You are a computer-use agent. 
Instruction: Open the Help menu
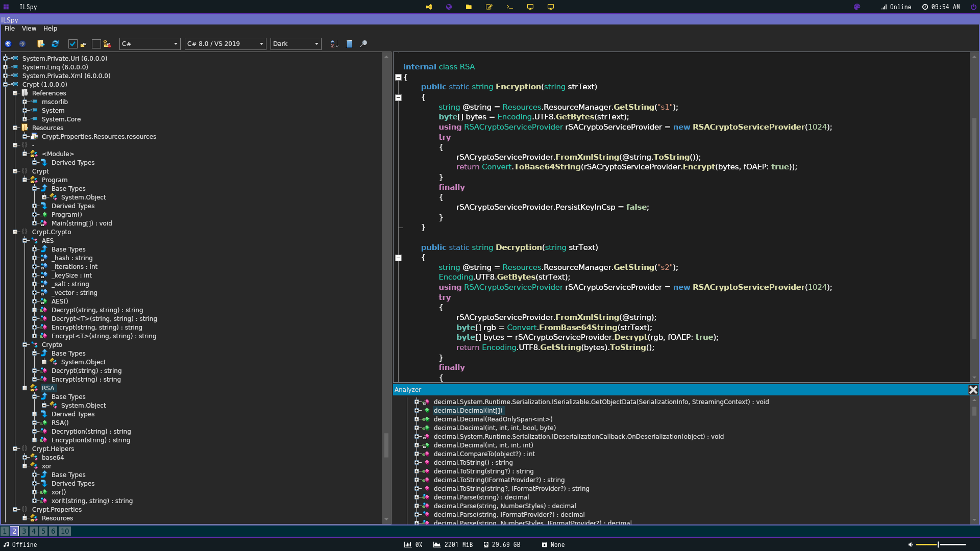[50, 29]
